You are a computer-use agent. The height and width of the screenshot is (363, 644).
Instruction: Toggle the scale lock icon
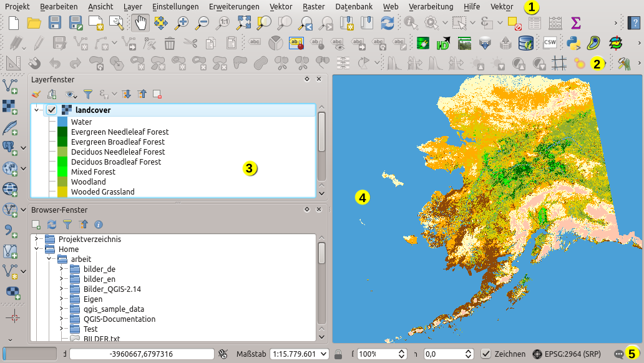338,354
